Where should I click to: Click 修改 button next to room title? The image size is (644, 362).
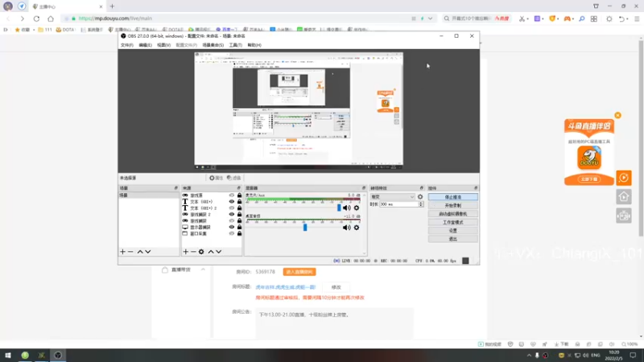pyautogui.click(x=336, y=287)
